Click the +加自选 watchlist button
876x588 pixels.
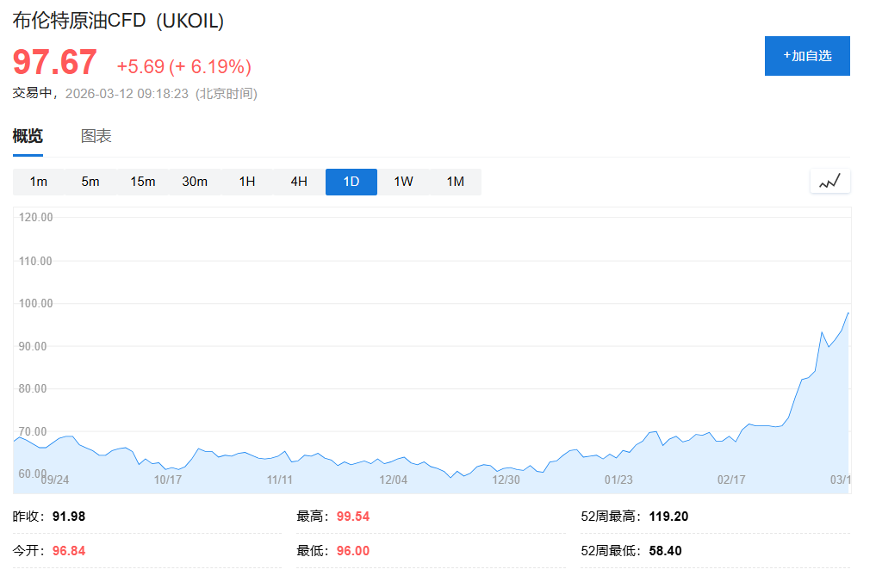[806, 55]
